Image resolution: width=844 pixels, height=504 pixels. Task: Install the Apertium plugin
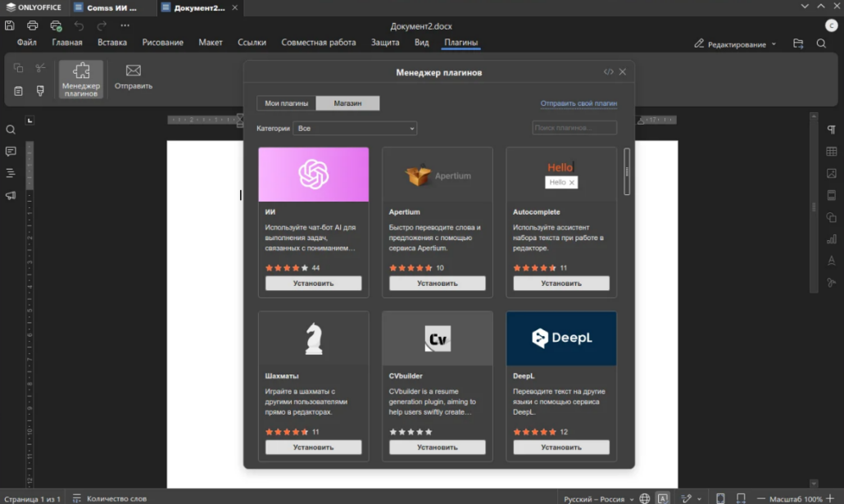(x=437, y=284)
